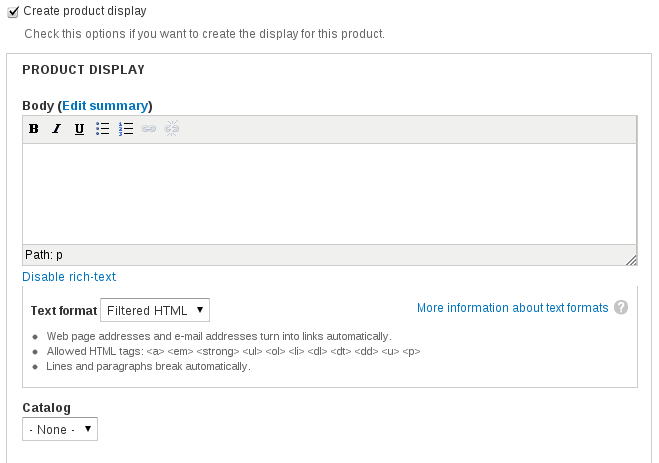Click the unlink icon in toolbar
Image resolution: width=659 pixels, height=463 pixels.
tap(171, 129)
